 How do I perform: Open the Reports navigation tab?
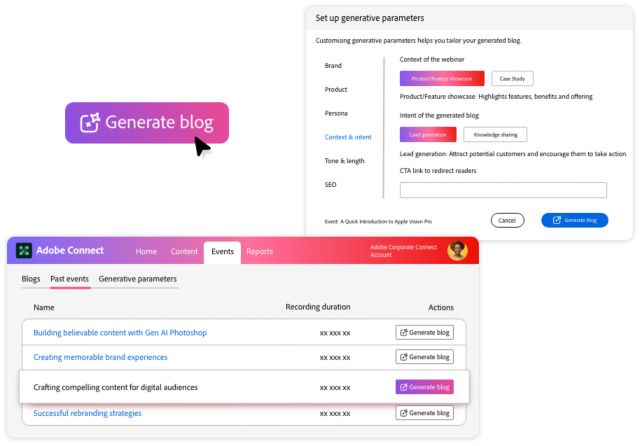pyautogui.click(x=259, y=252)
